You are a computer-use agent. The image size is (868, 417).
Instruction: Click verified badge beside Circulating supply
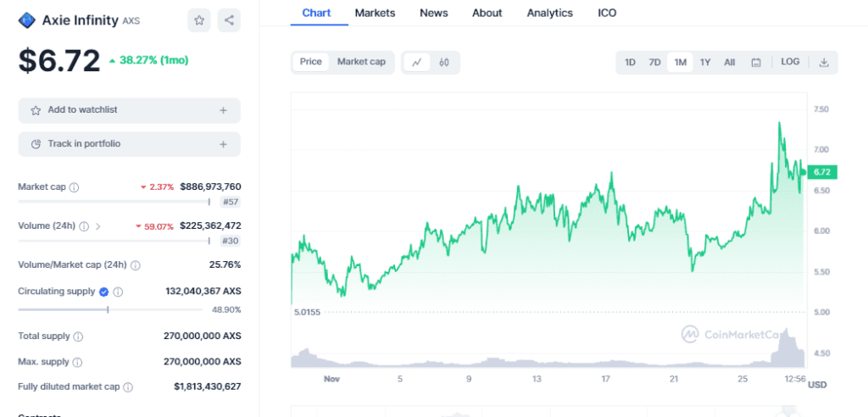pos(103,292)
